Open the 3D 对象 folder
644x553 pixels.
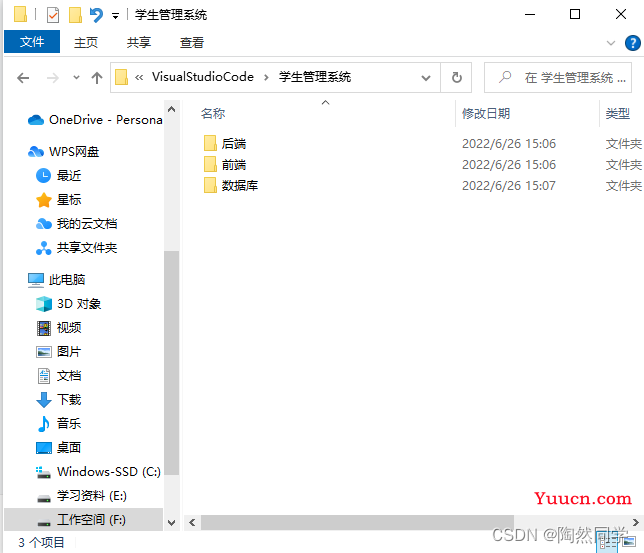[x=68, y=304]
